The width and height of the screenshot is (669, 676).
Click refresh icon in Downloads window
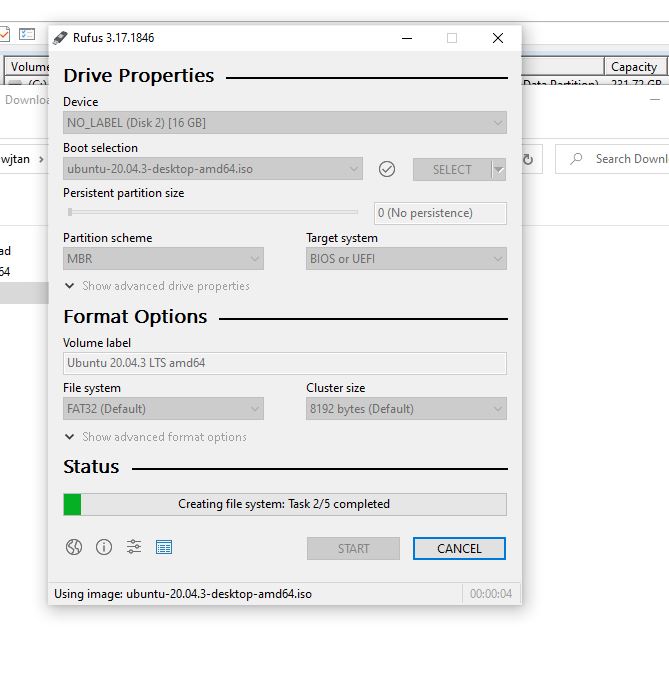(528, 160)
